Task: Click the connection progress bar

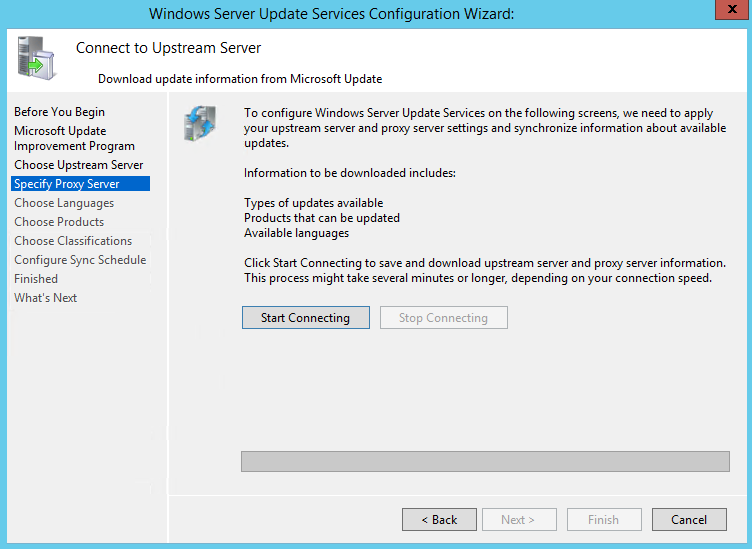Action: coord(485,461)
